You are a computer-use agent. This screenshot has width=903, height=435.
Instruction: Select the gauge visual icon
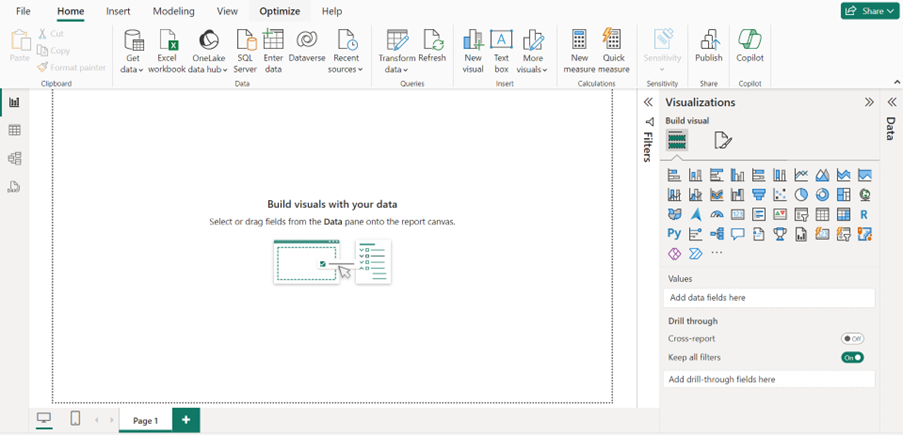pyautogui.click(x=716, y=214)
